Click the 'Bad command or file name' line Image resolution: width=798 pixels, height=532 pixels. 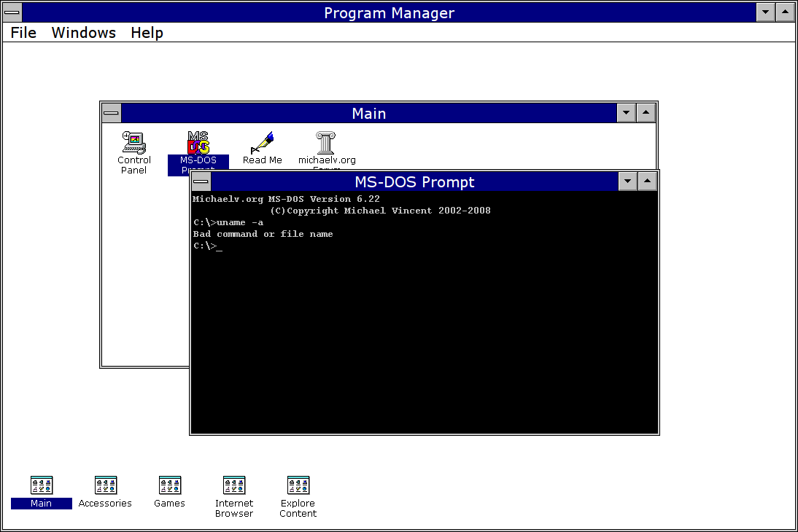point(263,234)
